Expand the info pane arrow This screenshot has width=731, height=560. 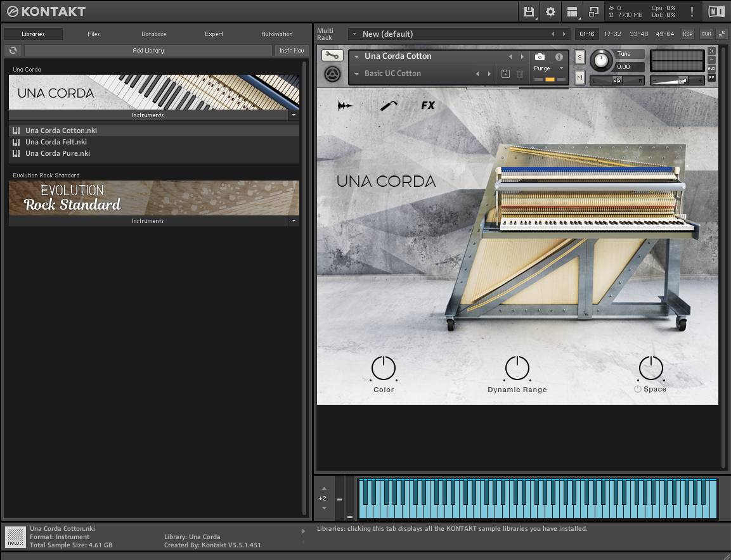(304, 531)
